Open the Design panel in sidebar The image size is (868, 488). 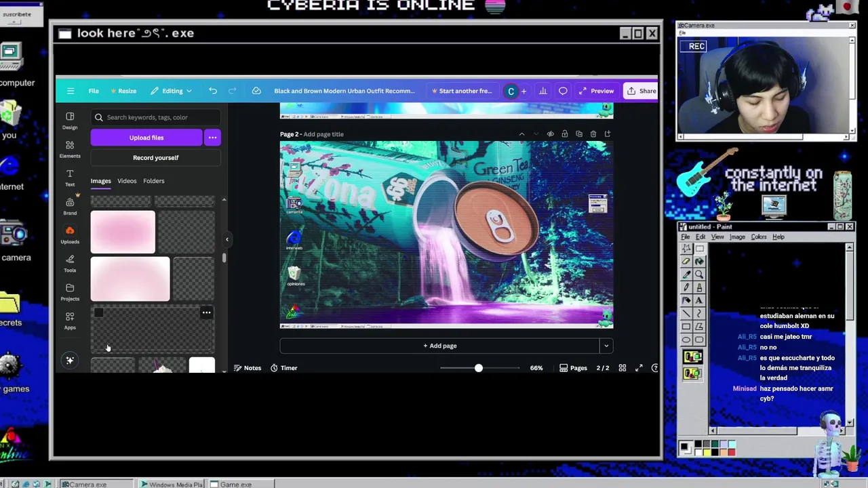point(70,121)
